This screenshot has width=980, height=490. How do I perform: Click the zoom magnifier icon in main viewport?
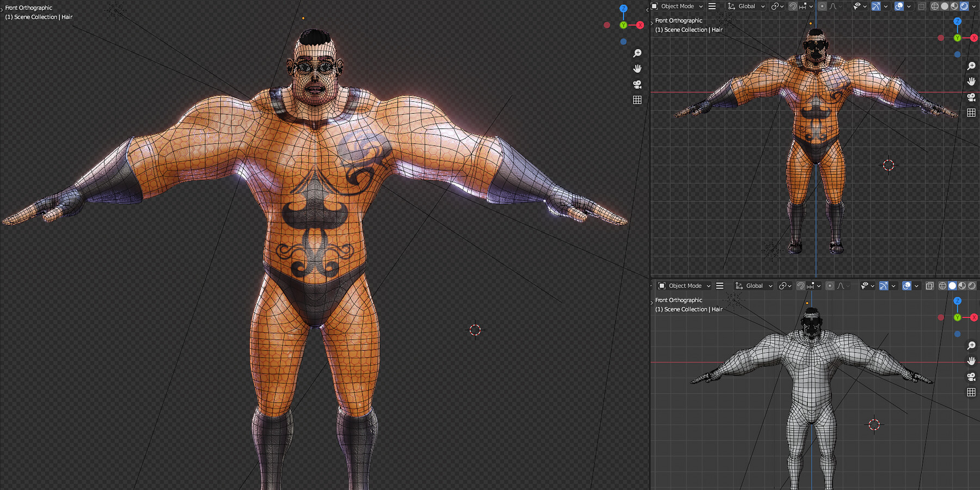(x=637, y=53)
